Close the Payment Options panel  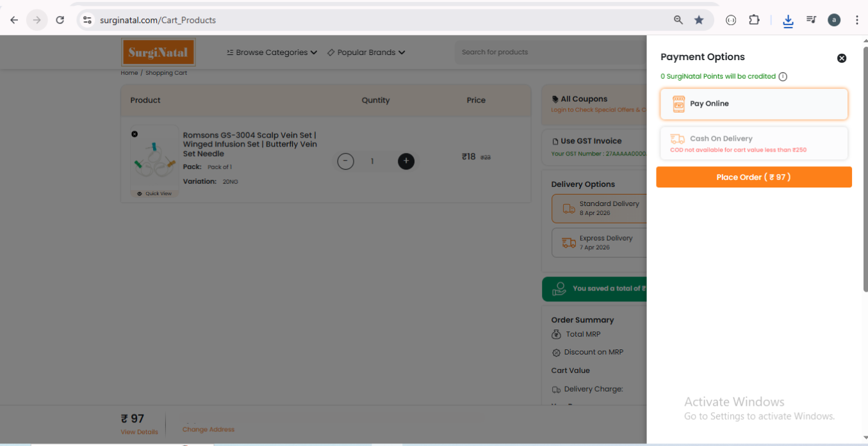(842, 58)
